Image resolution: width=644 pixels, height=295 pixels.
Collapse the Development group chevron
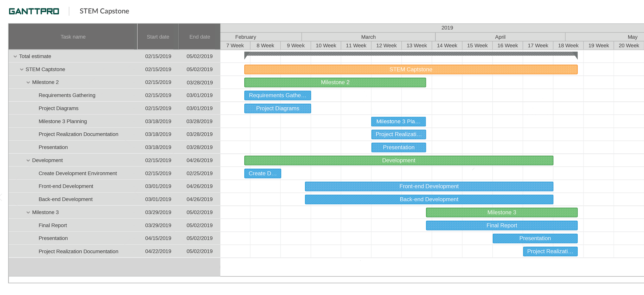point(28,161)
